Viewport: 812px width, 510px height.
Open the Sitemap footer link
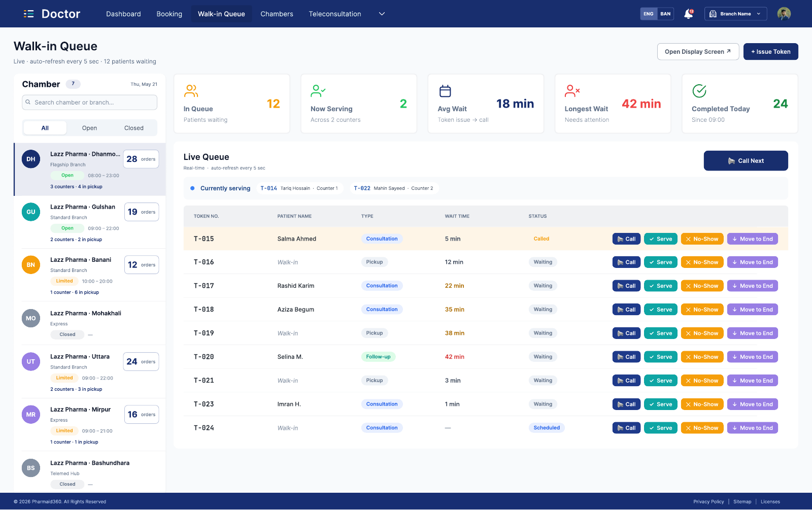point(742,502)
